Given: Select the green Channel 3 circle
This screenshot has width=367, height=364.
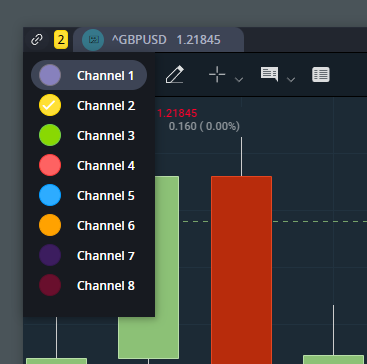Looking at the screenshot, I should (50, 135).
